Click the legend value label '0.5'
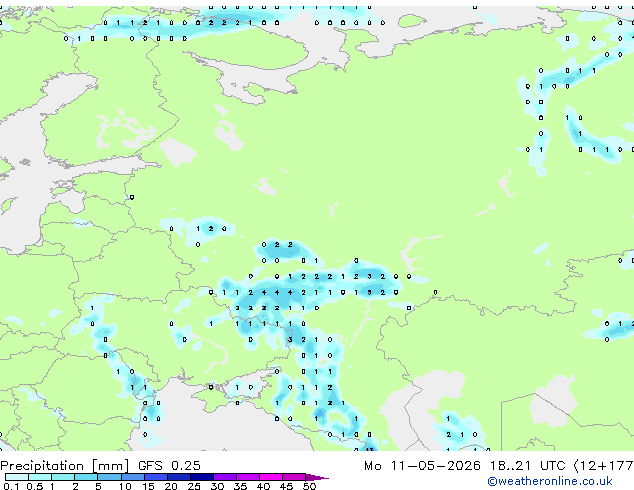Screen dimensions: 634x490 click(x=35, y=486)
